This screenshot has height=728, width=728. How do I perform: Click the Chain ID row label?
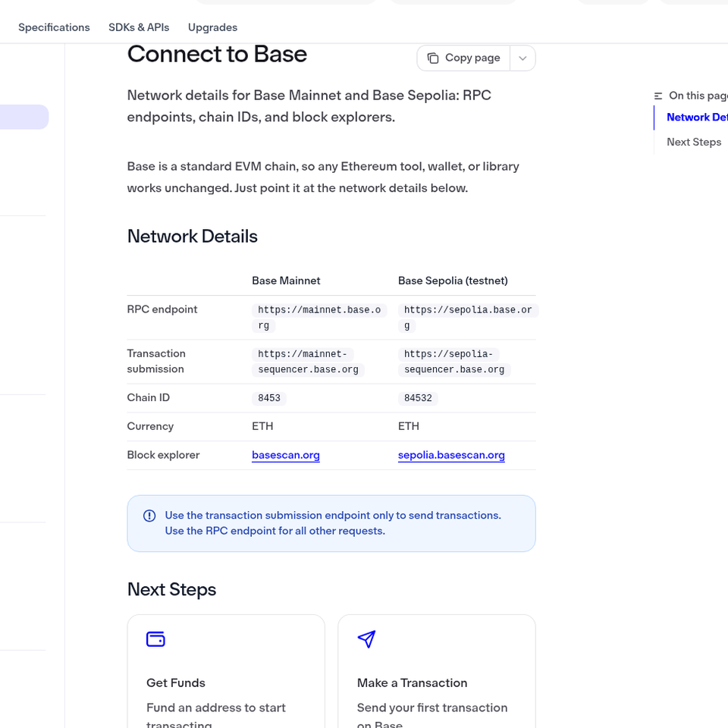(149, 398)
